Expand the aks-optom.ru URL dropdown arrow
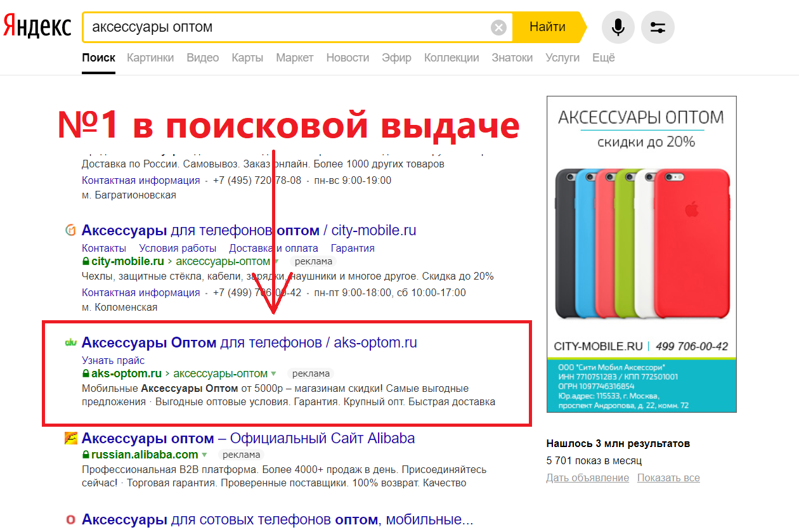 coord(273,374)
